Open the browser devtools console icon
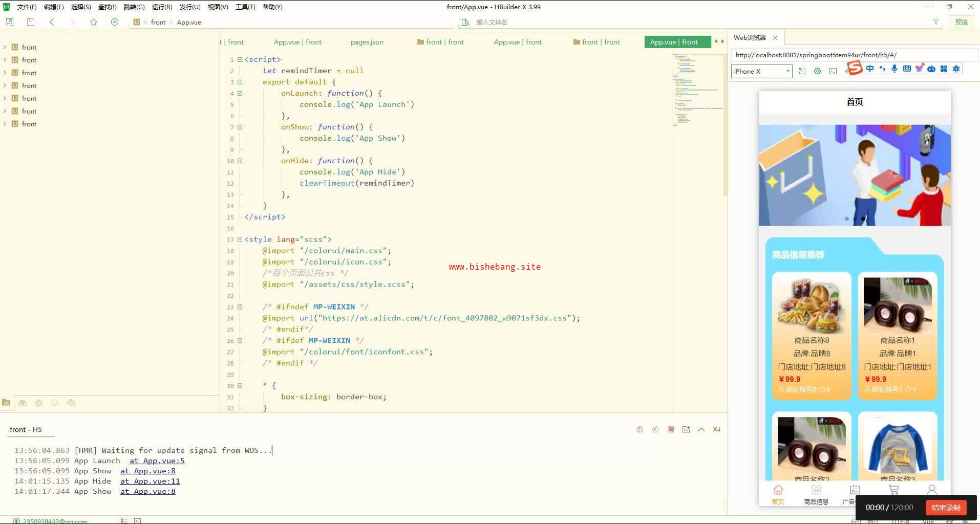The width and height of the screenshot is (980, 524). click(x=833, y=71)
